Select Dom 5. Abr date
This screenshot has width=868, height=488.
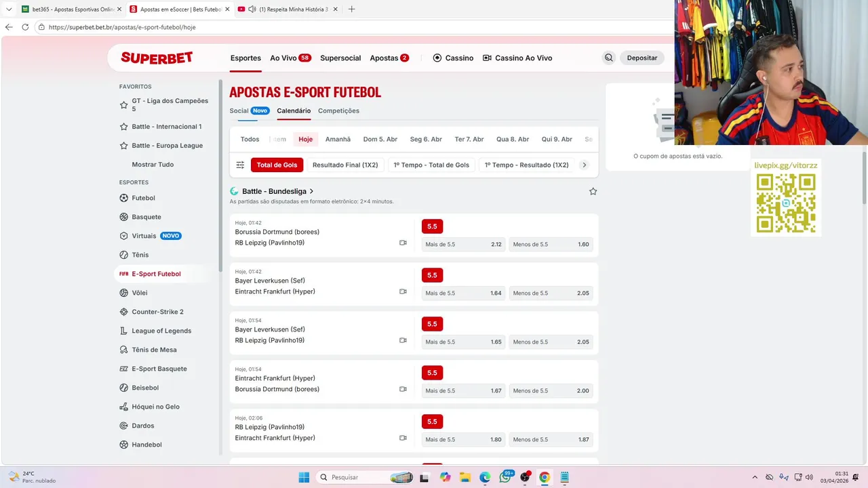point(380,139)
